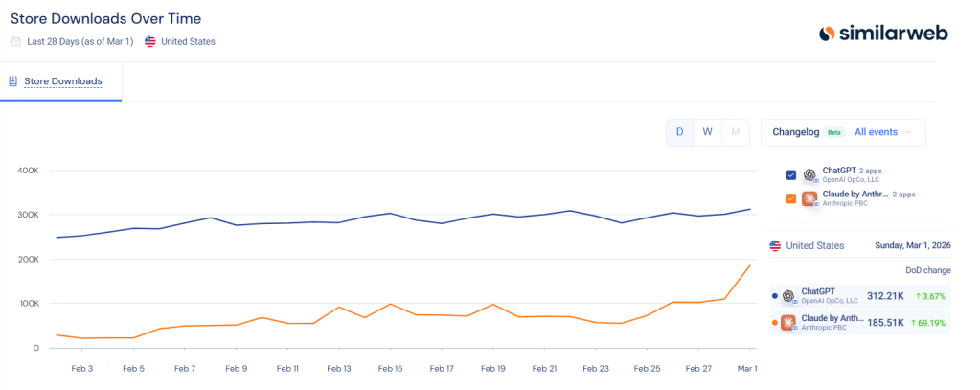This screenshot has height=390, width=980.
Task: Switch granularity to Weekly (W)
Action: 708,132
